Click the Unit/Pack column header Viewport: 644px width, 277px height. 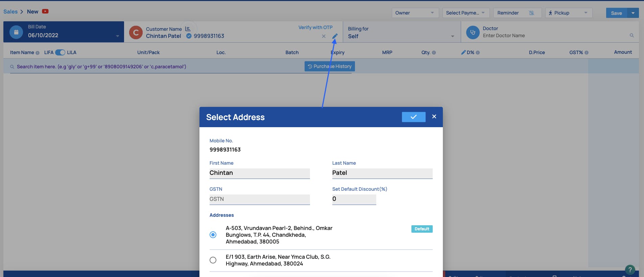pos(148,52)
